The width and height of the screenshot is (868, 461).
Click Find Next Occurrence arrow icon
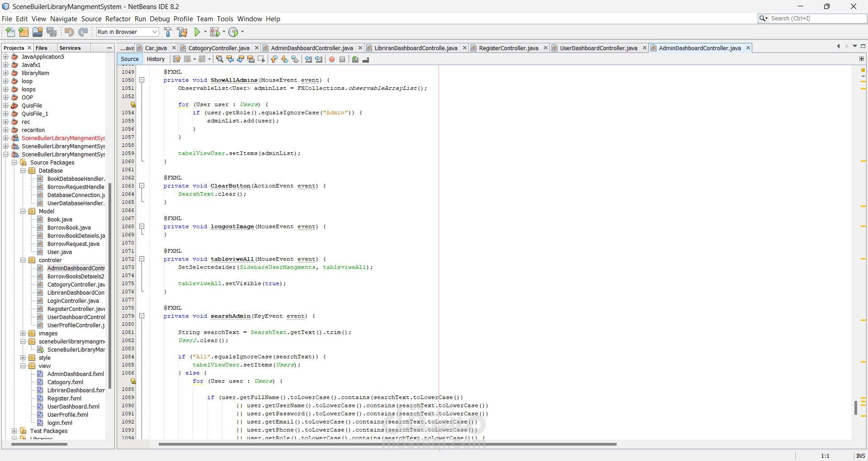click(241, 59)
